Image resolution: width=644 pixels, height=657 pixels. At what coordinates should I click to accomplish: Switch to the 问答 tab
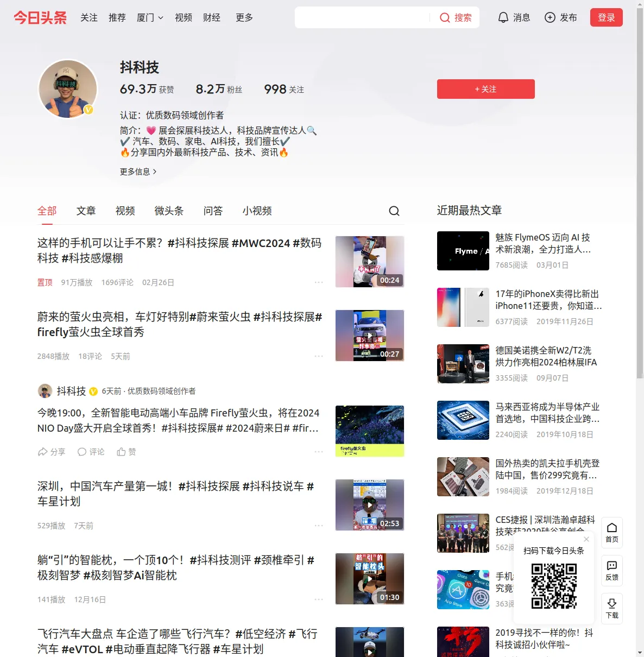click(213, 211)
